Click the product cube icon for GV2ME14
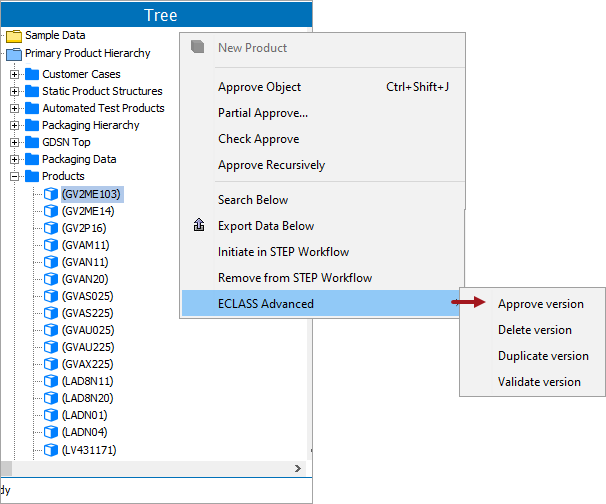Screen dimensions: 606x504 (x=51, y=211)
